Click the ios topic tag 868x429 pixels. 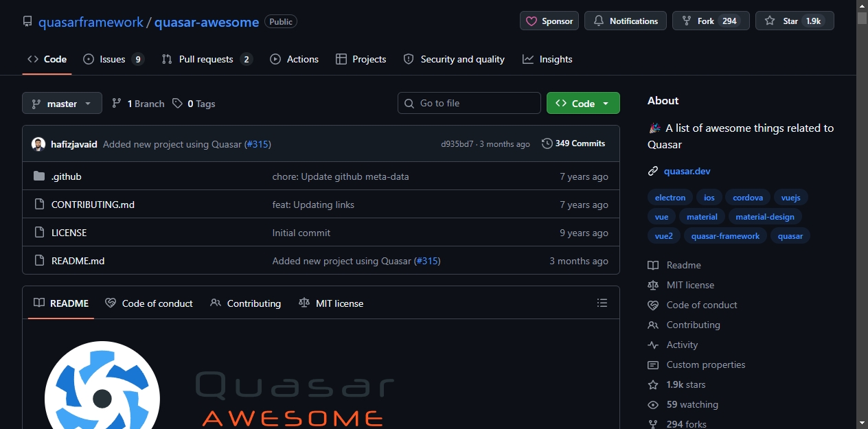click(709, 198)
